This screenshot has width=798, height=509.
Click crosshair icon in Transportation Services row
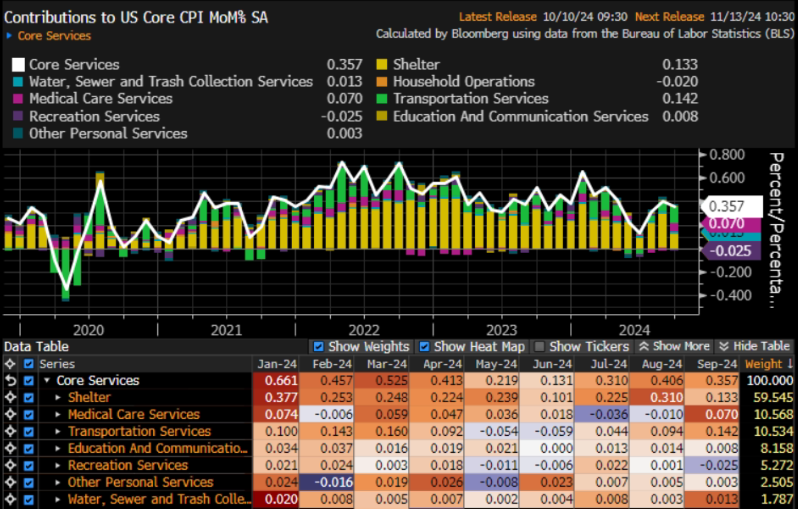coord(11,432)
